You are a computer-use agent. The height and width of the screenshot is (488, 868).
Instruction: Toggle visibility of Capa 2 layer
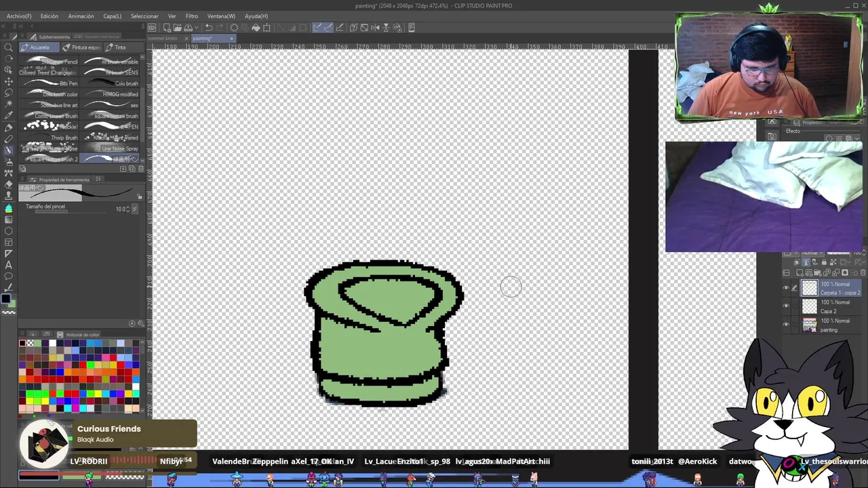click(x=787, y=306)
